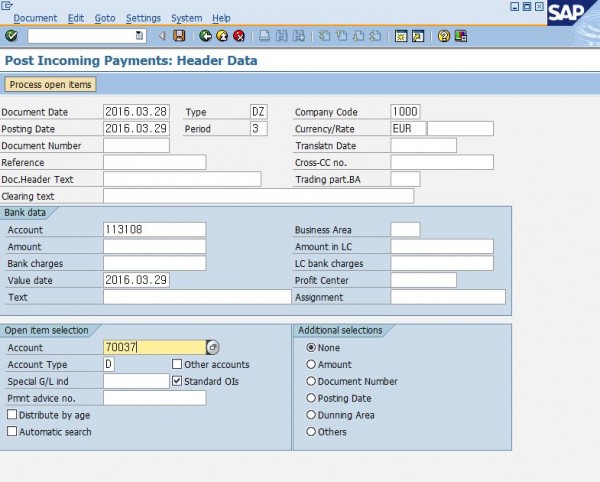Click the Value date field

136,280
